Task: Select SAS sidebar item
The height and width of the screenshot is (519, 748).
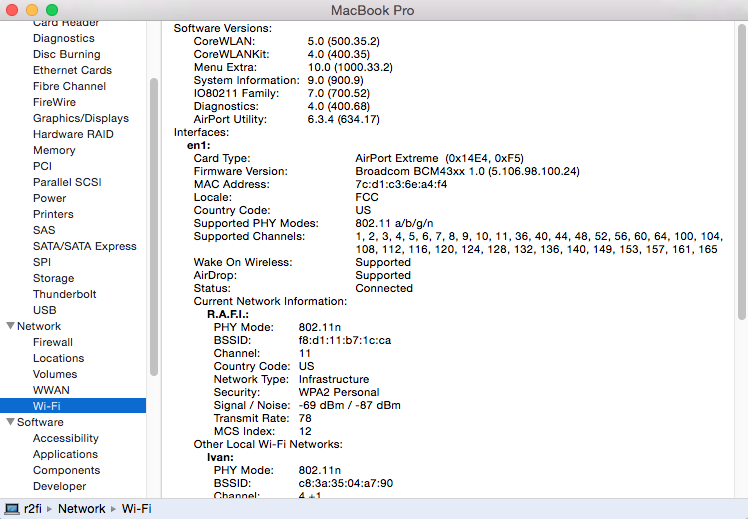Action: point(44,230)
